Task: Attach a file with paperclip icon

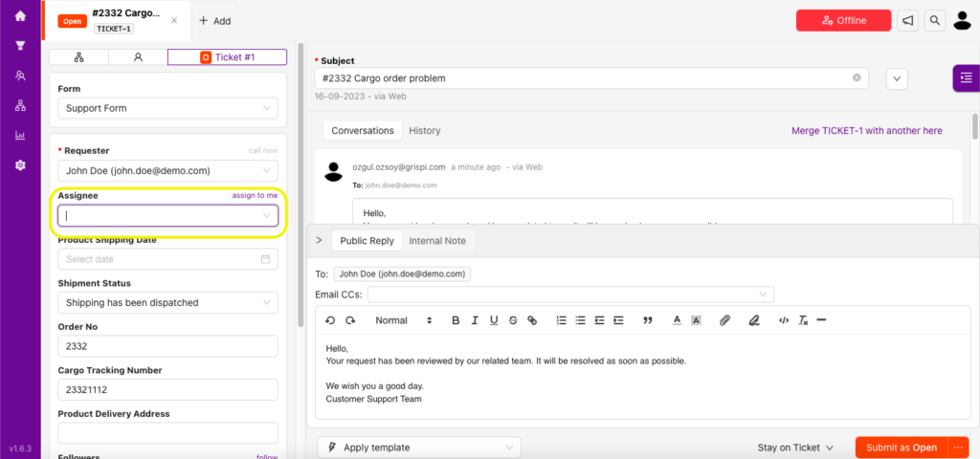Action: tap(724, 320)
